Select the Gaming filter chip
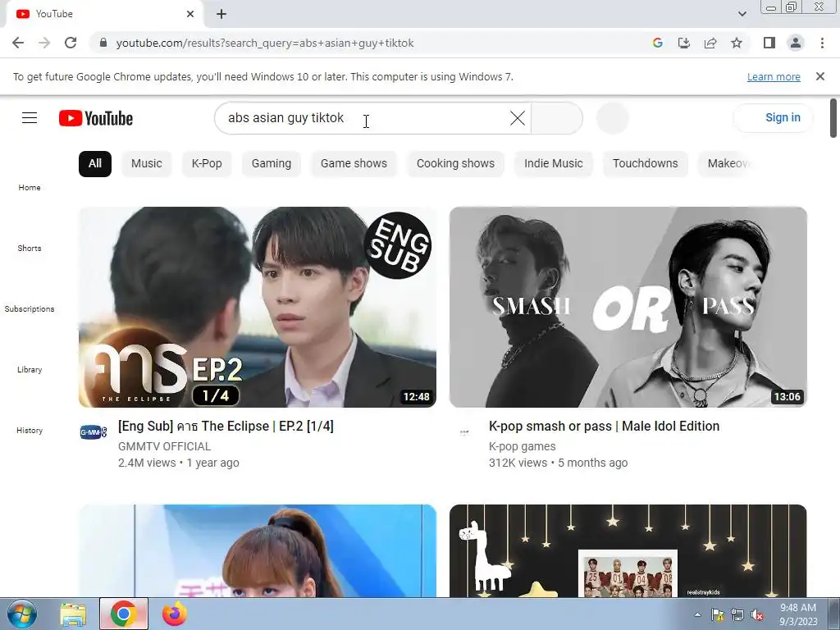Screen dimensions: 840x630 click(271, 163)
